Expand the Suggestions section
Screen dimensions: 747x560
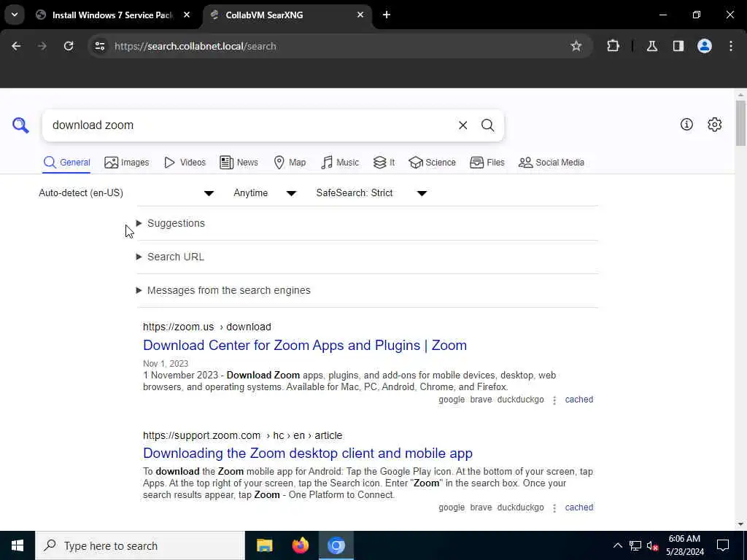[171, 223]
